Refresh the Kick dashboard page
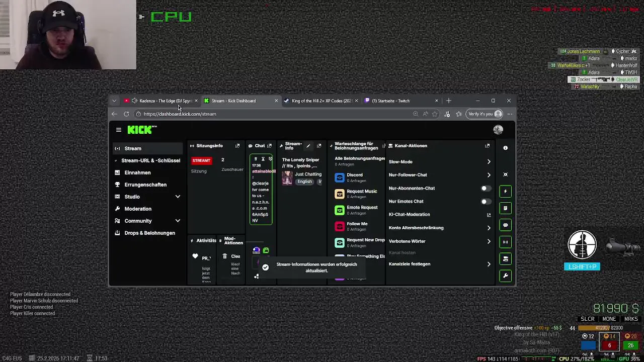Viewport: 644px width, 362px height. pos(126,114)
